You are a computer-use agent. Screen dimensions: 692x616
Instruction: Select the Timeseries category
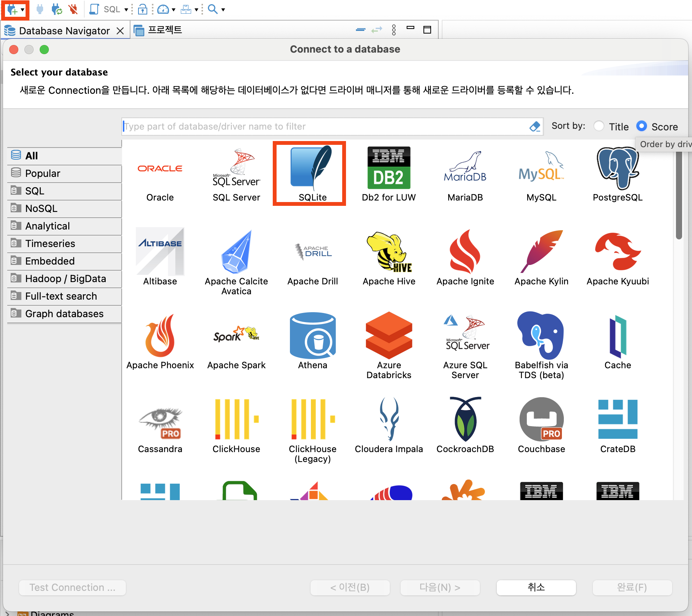pos(64,243)
